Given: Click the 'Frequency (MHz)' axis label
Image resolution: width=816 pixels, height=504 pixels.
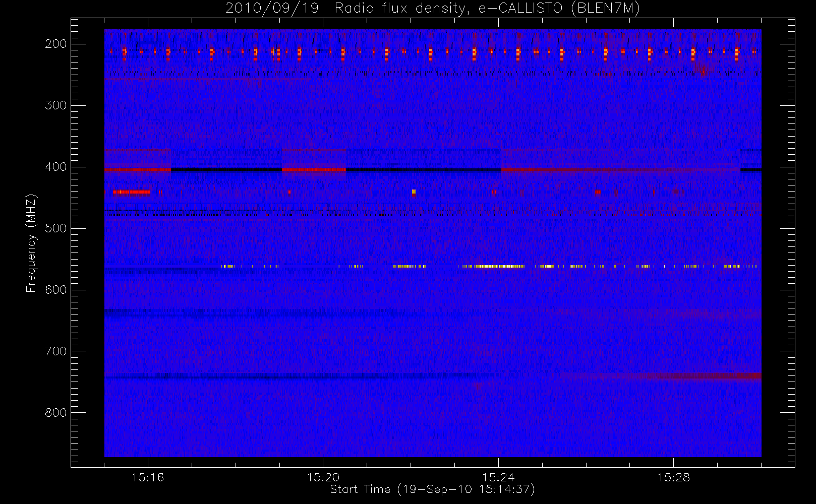Looking at the screenshot, I should pyautogui.click(x=31, y=243).
